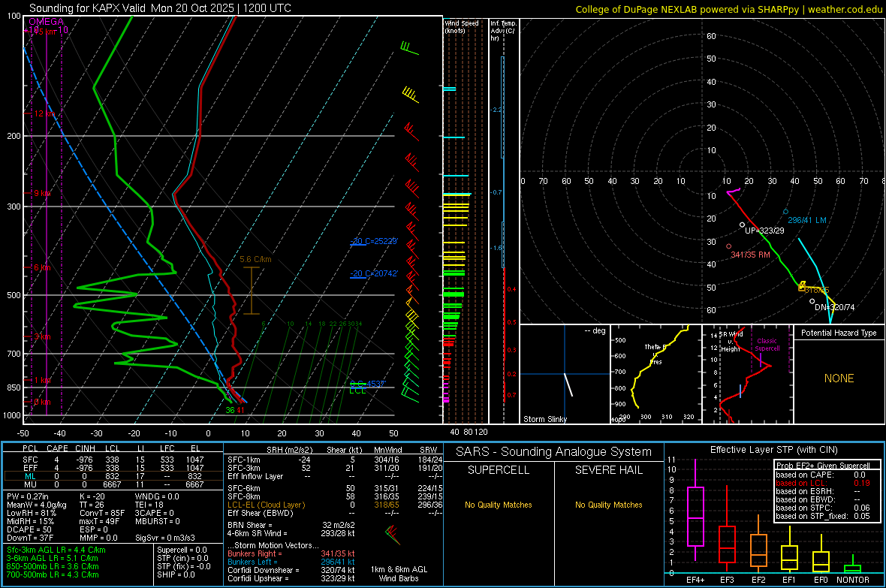Screen dimensions: 886x588
Task: Click the Corfidi upshear circle marker on hodograph
Action: (x=743, y=225)
